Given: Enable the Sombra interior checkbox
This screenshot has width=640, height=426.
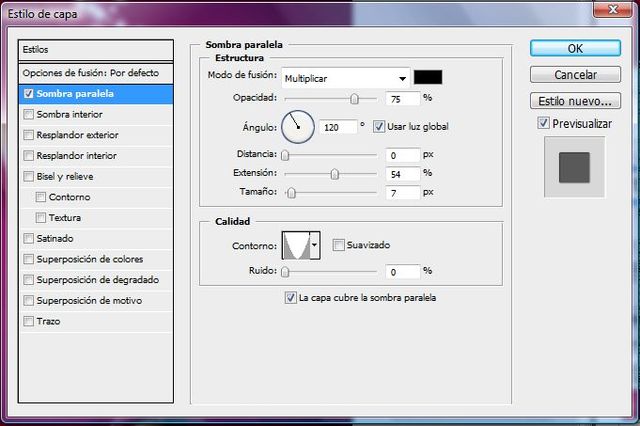Looking at the screenshot, I should (x=28, y=114).
